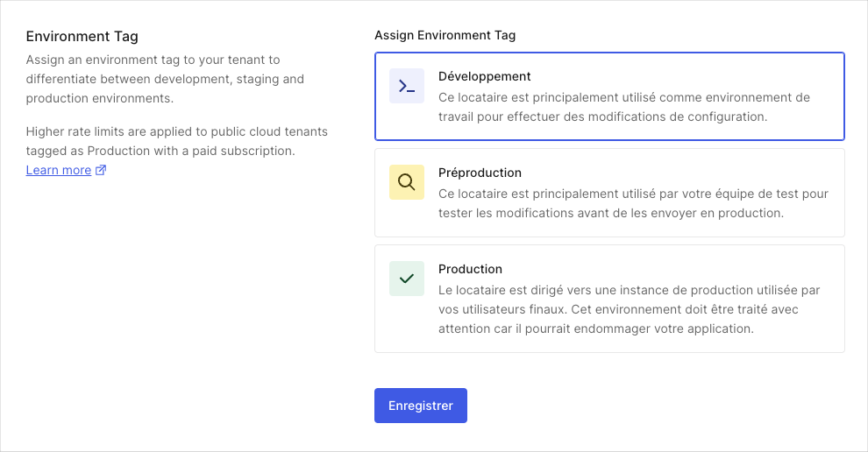The image size is (868, 452).
Task: Save changes with the Enregistrer button
Action: (x=421, y=406)
